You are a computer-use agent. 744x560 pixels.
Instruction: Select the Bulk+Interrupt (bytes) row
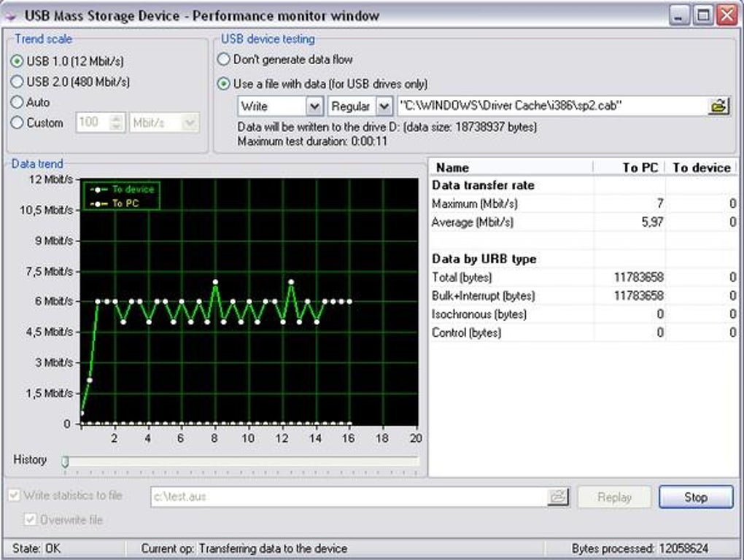pos(584,296)
